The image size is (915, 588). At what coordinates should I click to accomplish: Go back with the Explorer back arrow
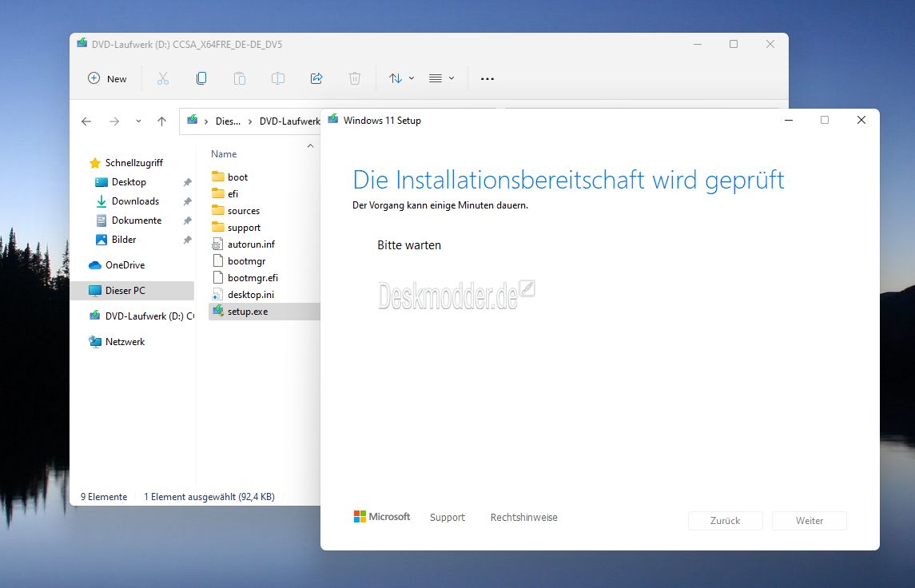pyautogui.click(x=86, y=121)
